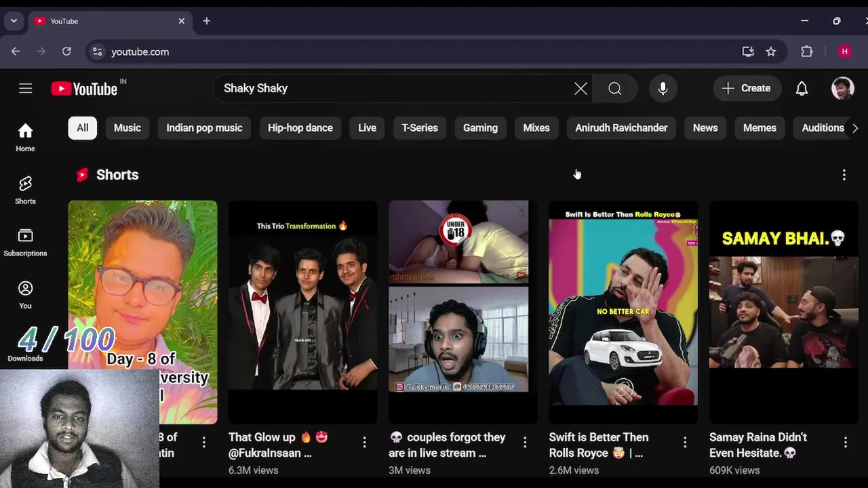Select the T-Series filter chip
Screen dimensions: 868x488
click(x=420, y=127)
